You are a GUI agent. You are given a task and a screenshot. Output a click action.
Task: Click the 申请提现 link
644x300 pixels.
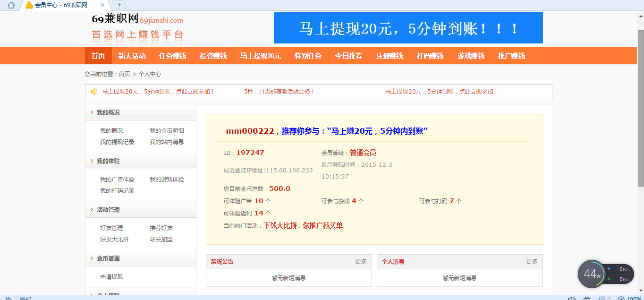[x=111, y=277]
